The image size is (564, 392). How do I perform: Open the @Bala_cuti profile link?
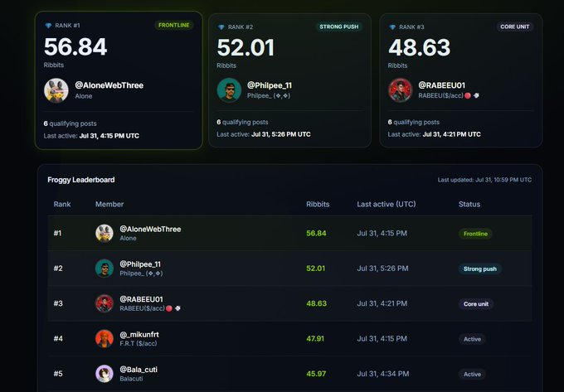coord(139,370)
